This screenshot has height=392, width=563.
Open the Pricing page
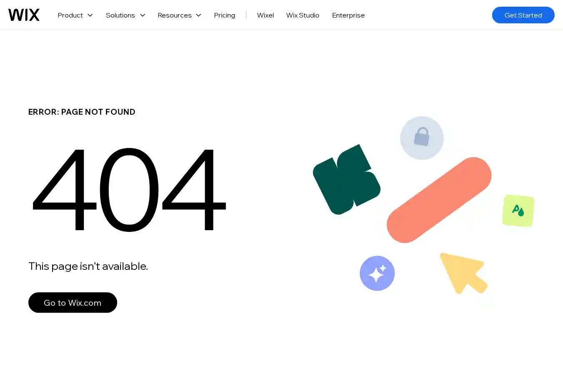224,15
